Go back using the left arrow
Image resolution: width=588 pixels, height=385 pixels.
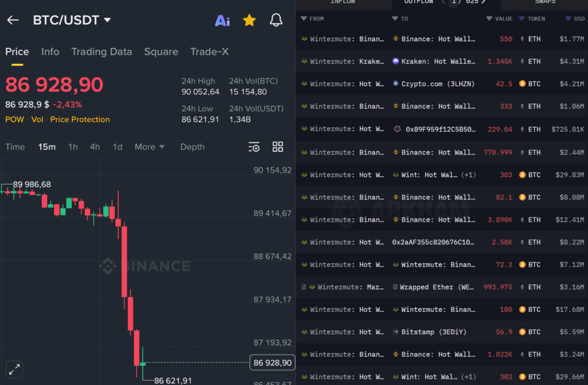[13, 20]
